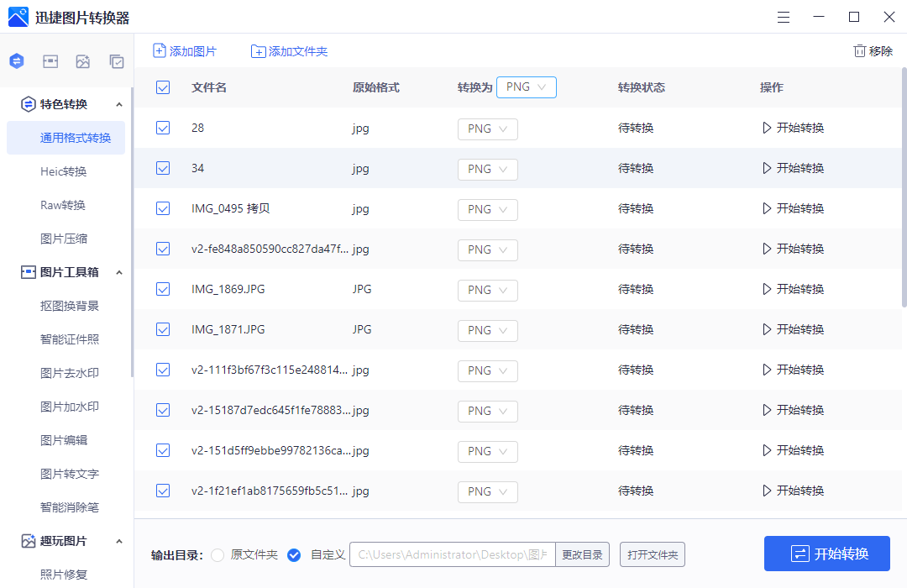Open Heic转换 in sidebar
The image size is (907, 588).
tap(64, 171)
